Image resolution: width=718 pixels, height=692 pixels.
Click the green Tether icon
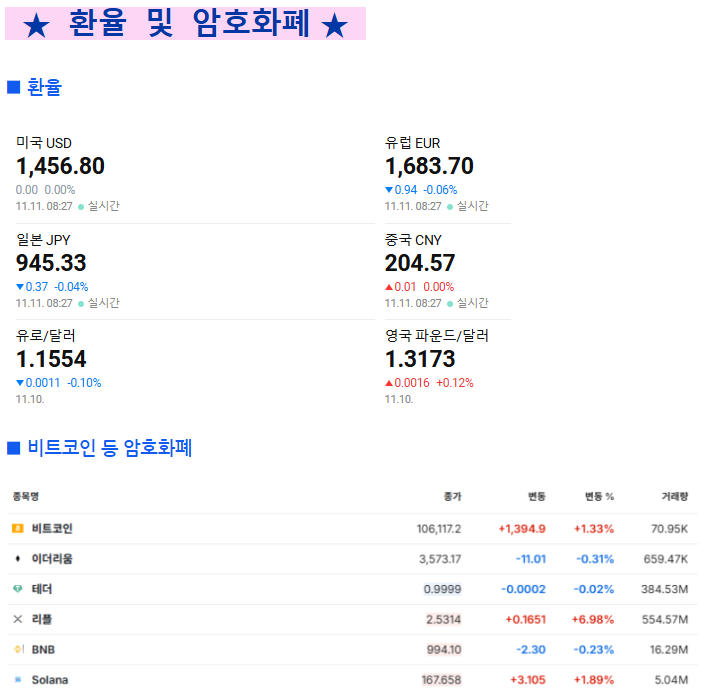(x=17, y=589)
